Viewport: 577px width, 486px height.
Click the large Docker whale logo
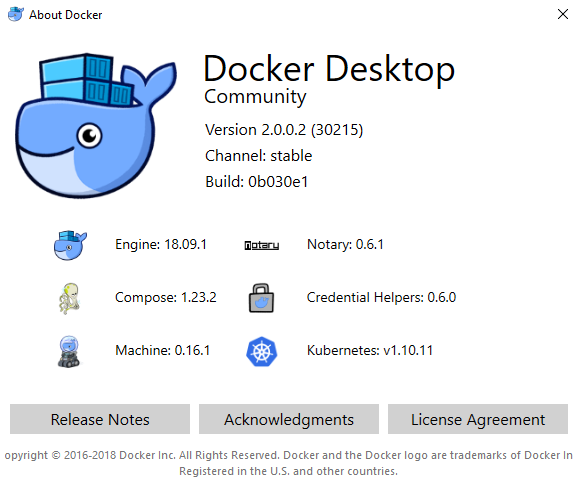point(96,125)
